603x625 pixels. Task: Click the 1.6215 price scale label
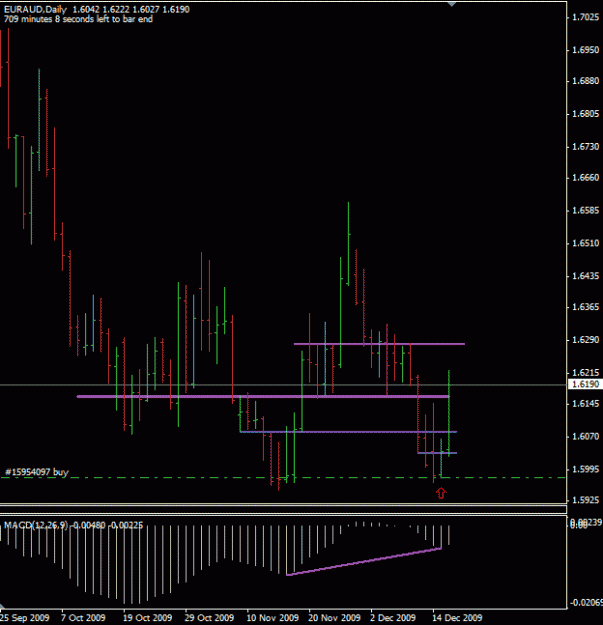click(x=585, y=373)
